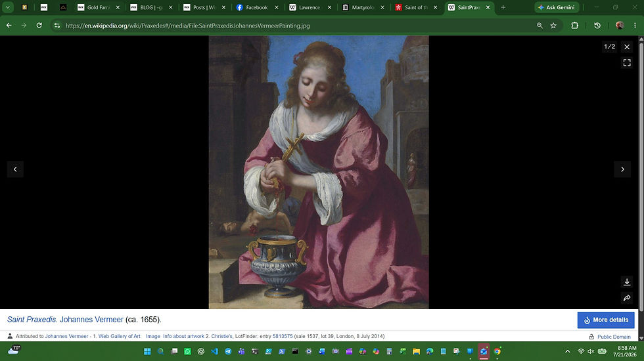The width and height of the screenshot is (644, 361).
Task: Go to the previous image with left arrow
Action: point(15,169)
